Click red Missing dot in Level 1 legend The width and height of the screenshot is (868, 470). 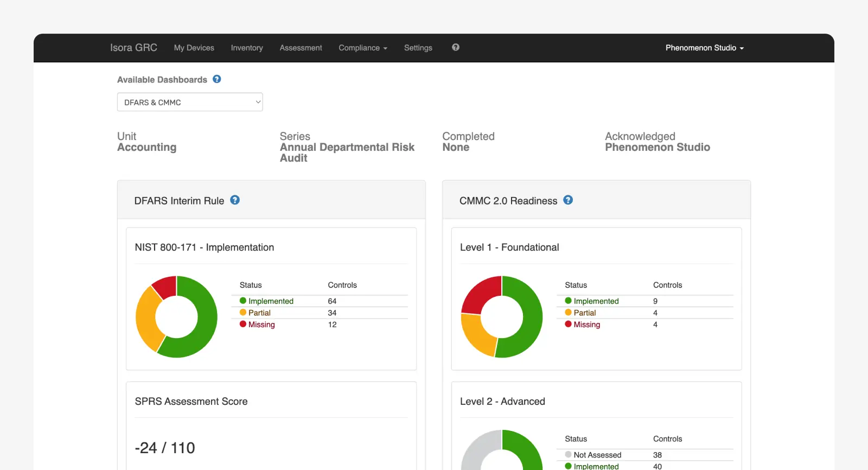click(x=568, y=324)
